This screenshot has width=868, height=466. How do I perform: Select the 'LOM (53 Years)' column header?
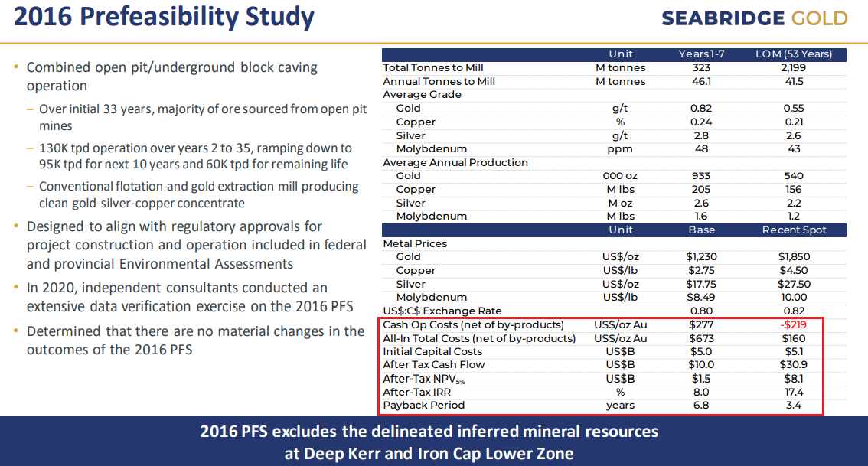[794, 54]
